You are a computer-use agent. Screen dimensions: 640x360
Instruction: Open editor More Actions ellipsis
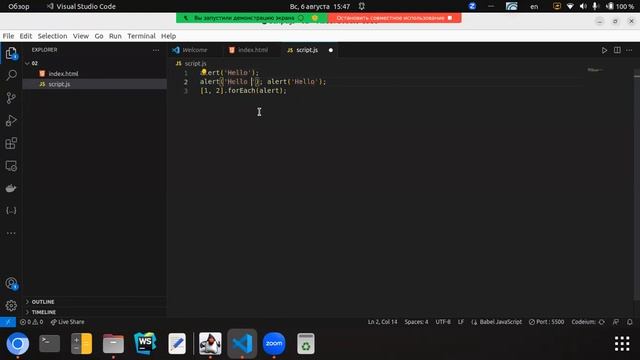pyautogui.click(x=629, y=50)
